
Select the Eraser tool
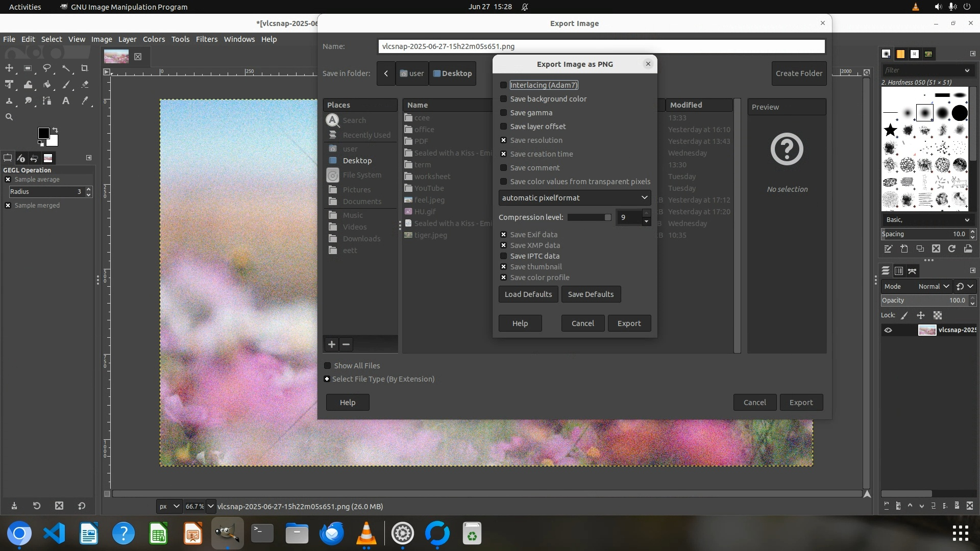[85, 85]
